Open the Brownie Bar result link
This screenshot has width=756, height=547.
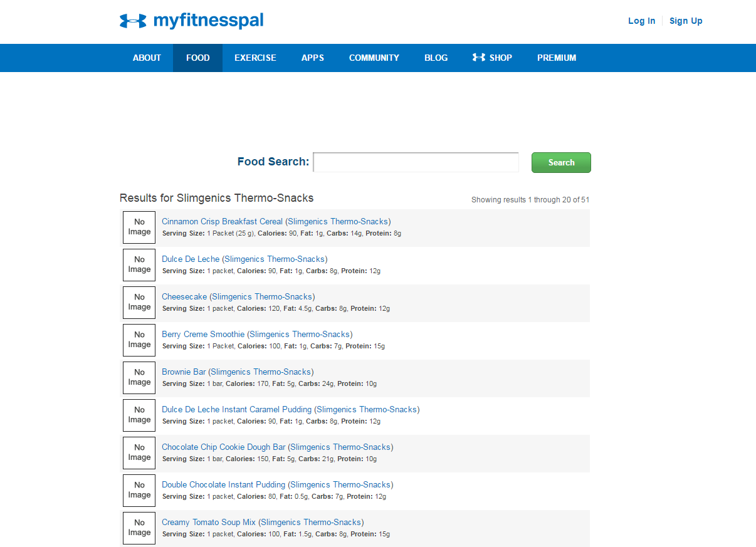tap(238, 372)
